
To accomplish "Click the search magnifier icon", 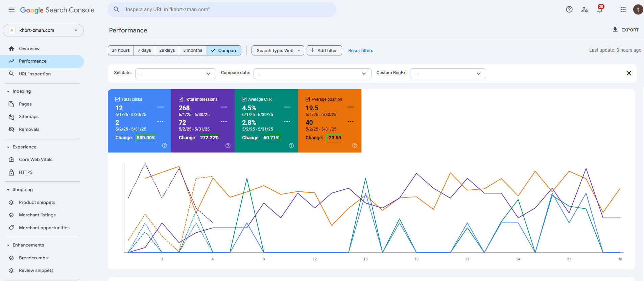I will click(x=116, y=9).
